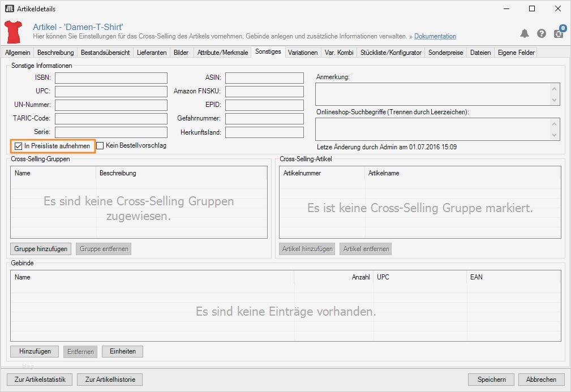Open the Stückliste/Konfigurator tab

coord(390,53)
